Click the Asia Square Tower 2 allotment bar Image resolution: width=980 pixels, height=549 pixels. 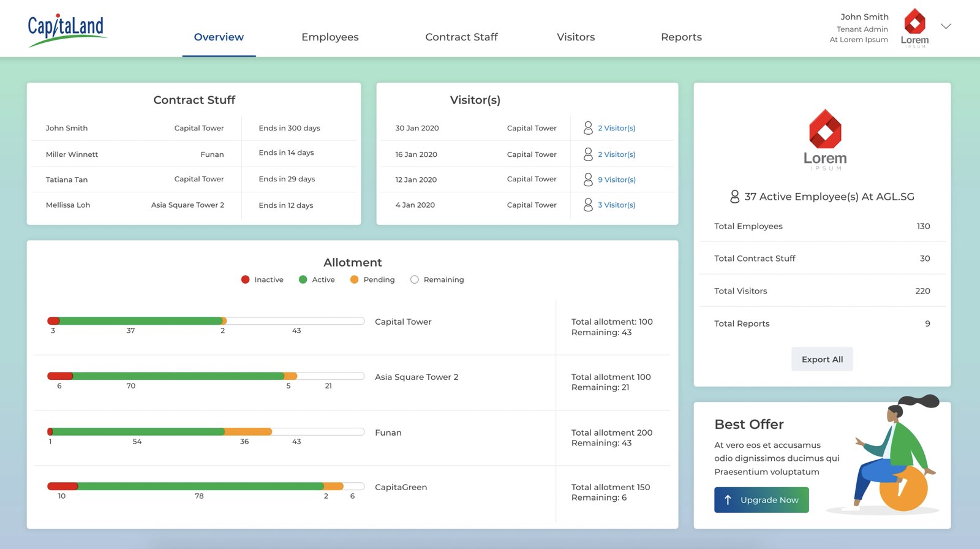[206, 376]
